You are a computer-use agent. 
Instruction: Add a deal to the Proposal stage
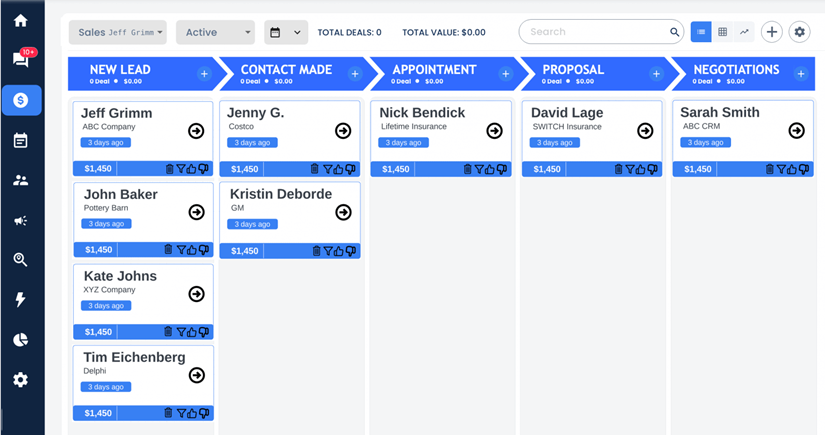[656, 74]
